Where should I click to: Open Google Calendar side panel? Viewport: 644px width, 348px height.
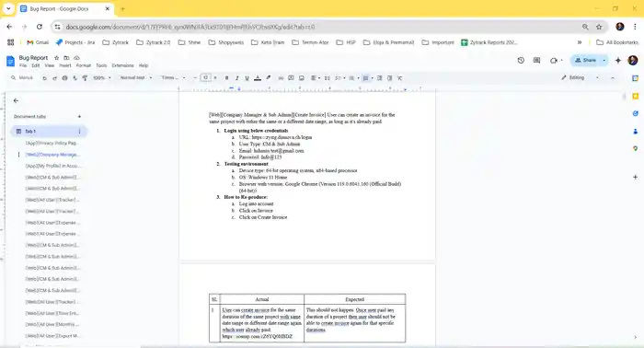coord(635,78)
